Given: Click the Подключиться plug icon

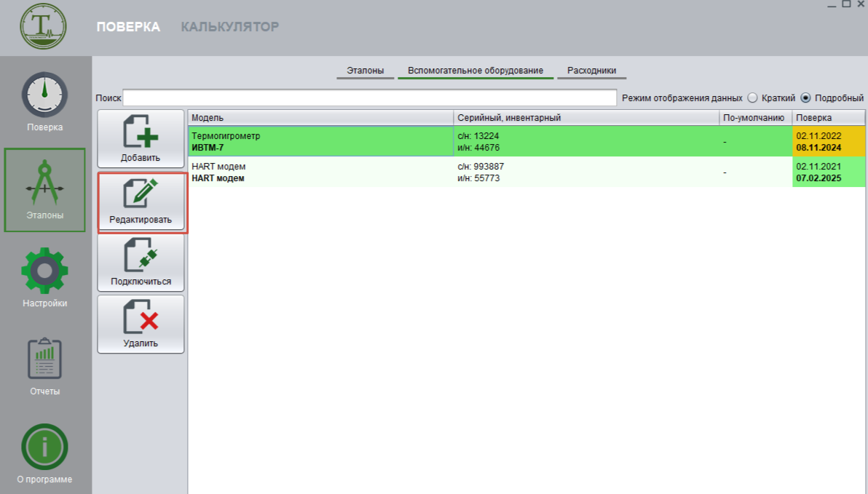Looking at the screenshot, I should (x=141, y=255).
